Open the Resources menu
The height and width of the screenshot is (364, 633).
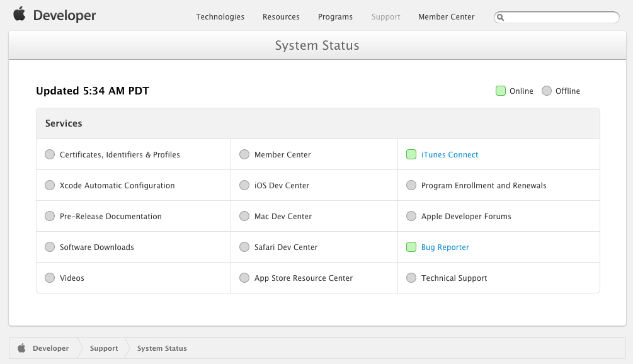pyautogui.click(x=281, y=17)
